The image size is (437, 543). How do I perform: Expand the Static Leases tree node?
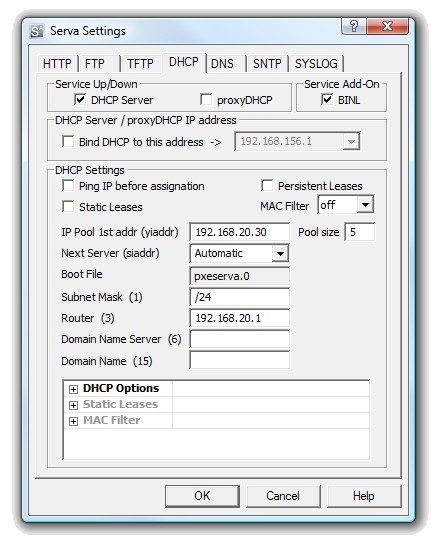click(73, 405)
